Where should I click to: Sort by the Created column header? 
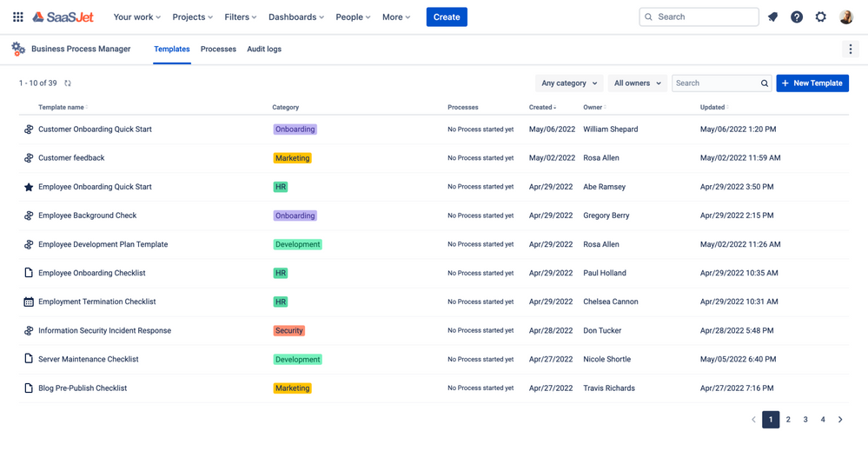[542, 108]
